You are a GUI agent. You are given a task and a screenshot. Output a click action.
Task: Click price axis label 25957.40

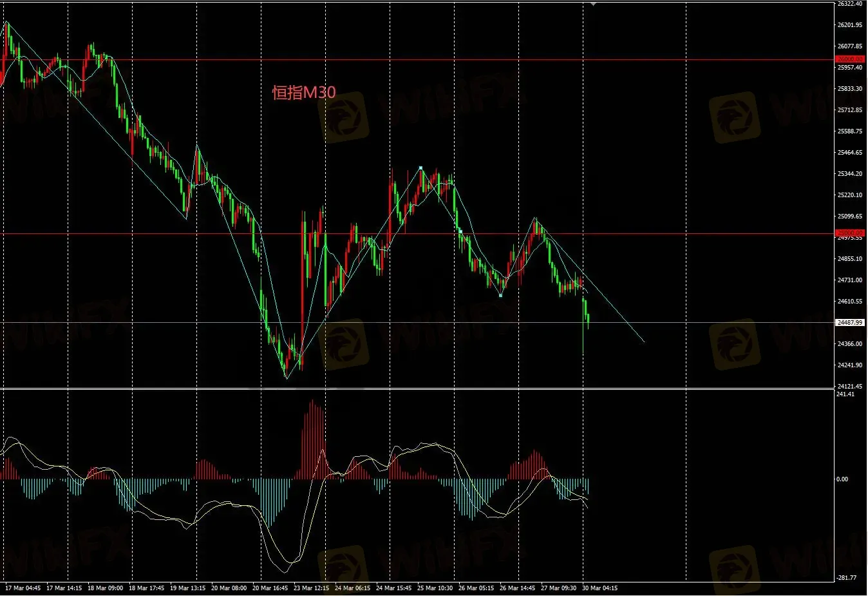pyautogui.click(x=850, y=67)
